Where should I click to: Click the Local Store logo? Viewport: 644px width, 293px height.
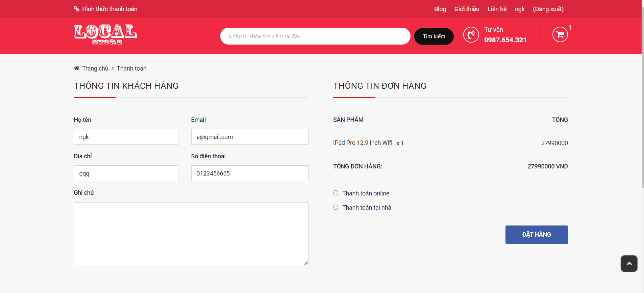click(x=105, y=34)
